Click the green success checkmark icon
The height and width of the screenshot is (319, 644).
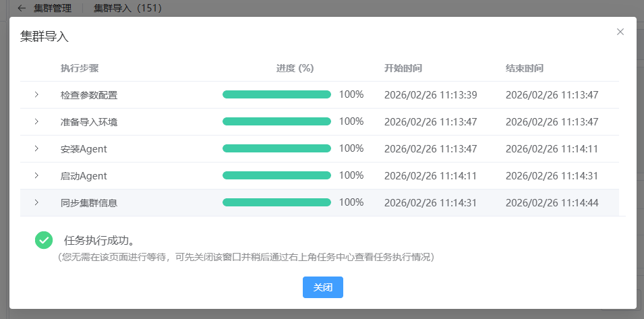click(44, 240)
